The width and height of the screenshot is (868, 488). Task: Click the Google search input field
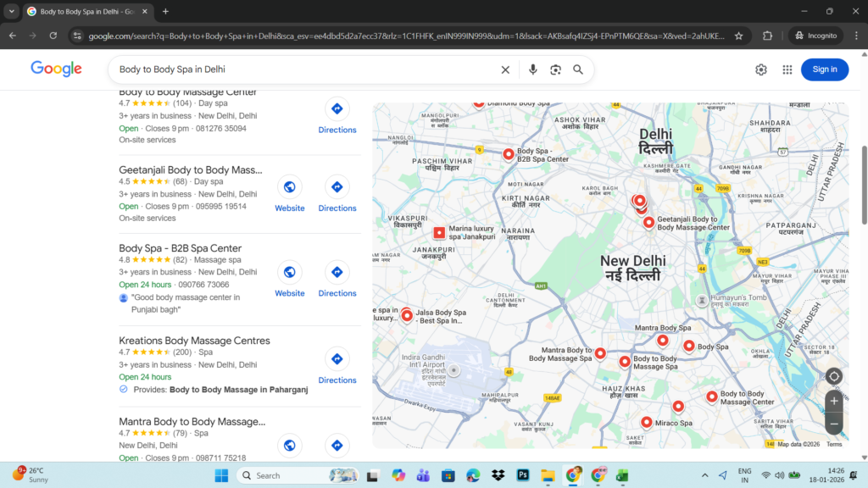305,69
